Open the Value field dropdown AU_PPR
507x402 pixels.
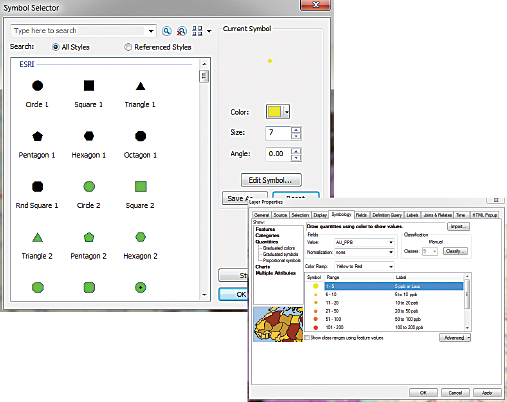391,242
